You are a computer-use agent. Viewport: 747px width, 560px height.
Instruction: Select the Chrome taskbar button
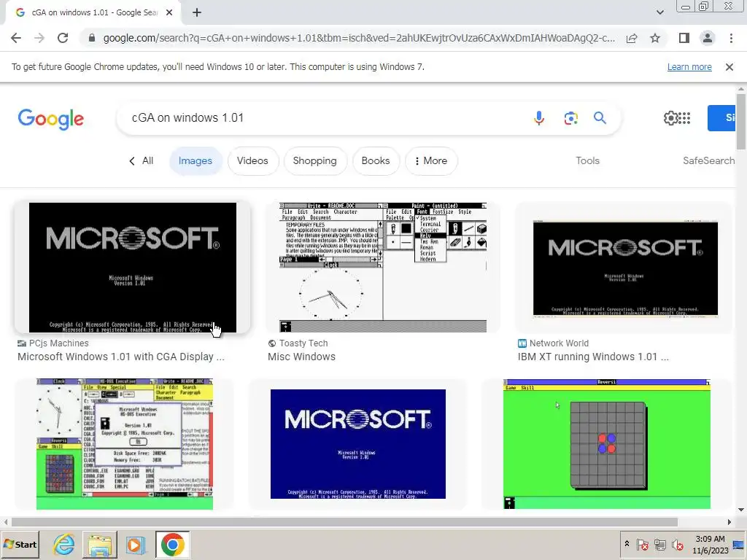(172, 544)
